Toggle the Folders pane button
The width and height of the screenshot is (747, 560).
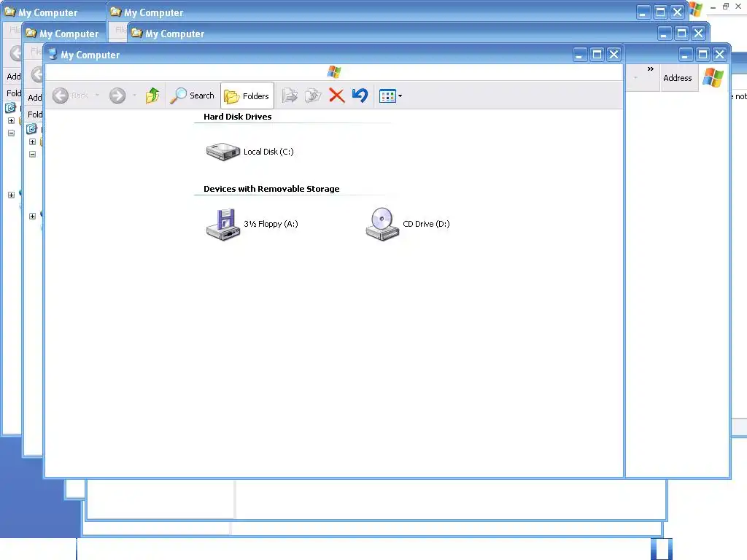247,96
